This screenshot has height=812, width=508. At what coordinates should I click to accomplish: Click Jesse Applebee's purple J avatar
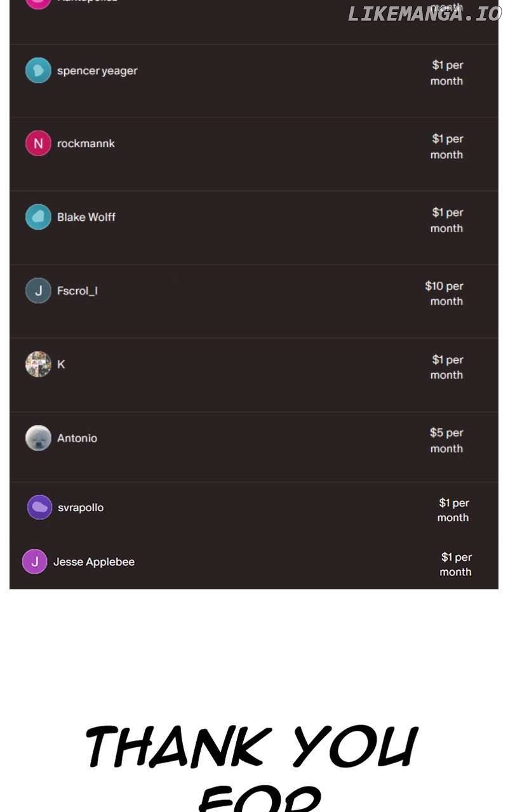coord(35,561)
